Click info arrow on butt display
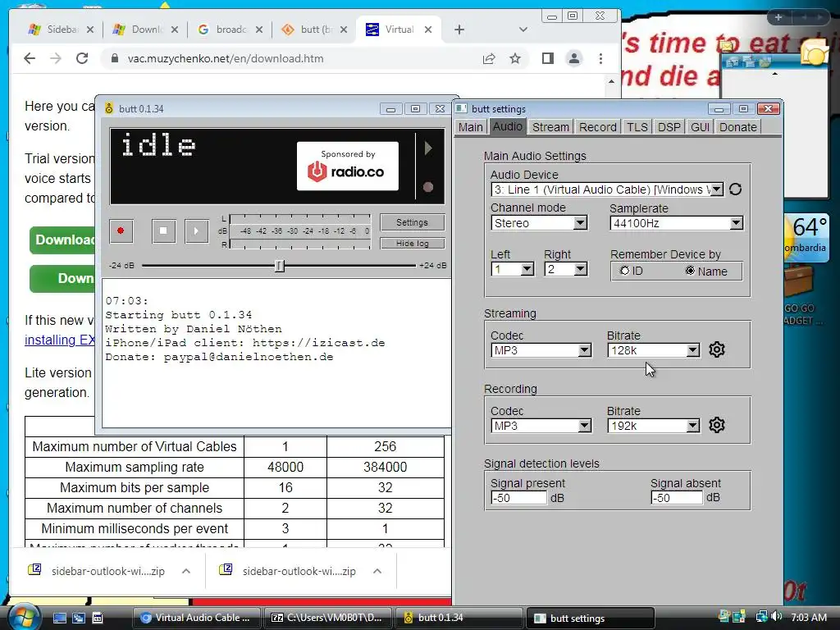 tap(428, 148)
